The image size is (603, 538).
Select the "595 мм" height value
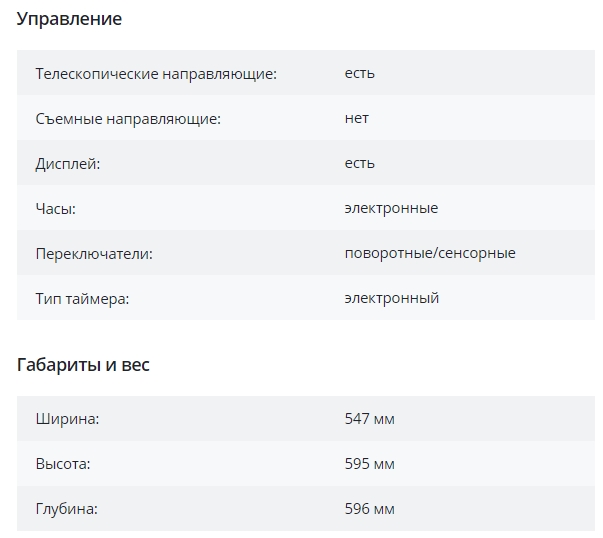coord(370,464)
